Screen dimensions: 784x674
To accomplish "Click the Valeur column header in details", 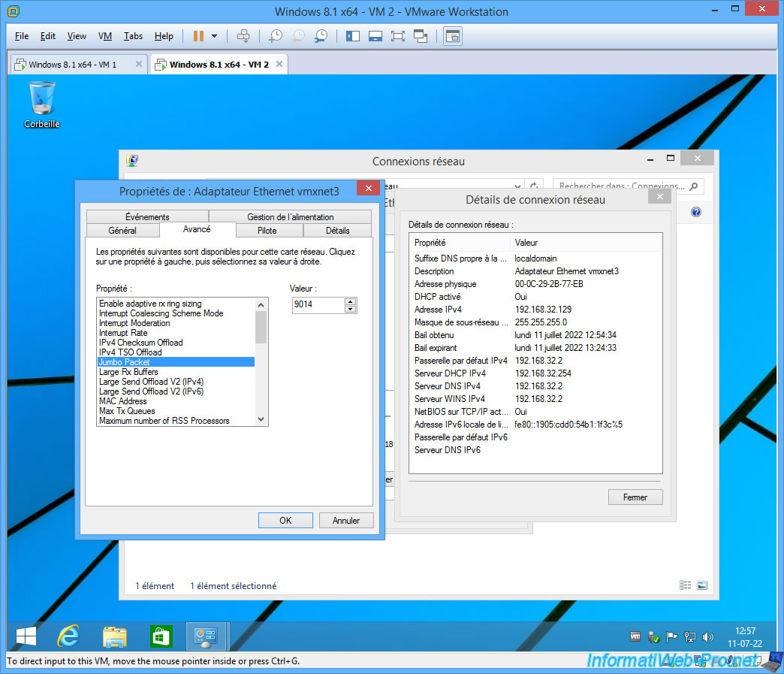I will [586, 243].
